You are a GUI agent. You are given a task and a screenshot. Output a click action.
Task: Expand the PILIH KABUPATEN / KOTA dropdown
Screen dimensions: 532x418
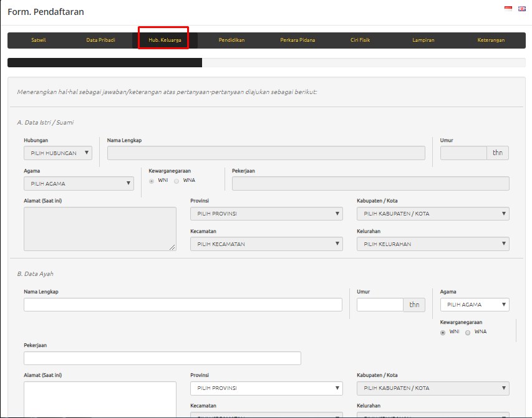coord(433,213)
